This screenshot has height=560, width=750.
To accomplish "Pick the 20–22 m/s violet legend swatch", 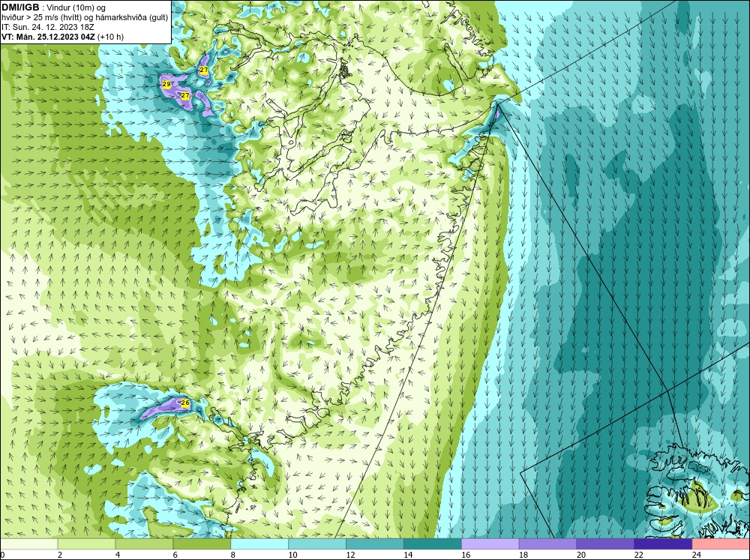I will click(x=605, y=544).
